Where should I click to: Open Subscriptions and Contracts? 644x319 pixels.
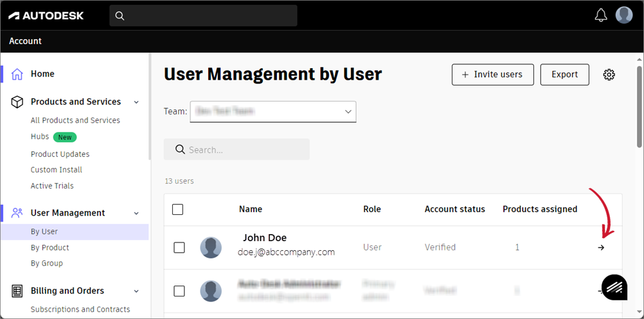[80, 309]
